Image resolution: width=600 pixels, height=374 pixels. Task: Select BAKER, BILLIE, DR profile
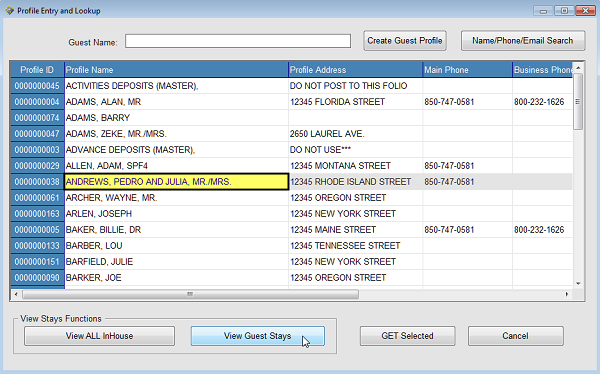point(176,230)
